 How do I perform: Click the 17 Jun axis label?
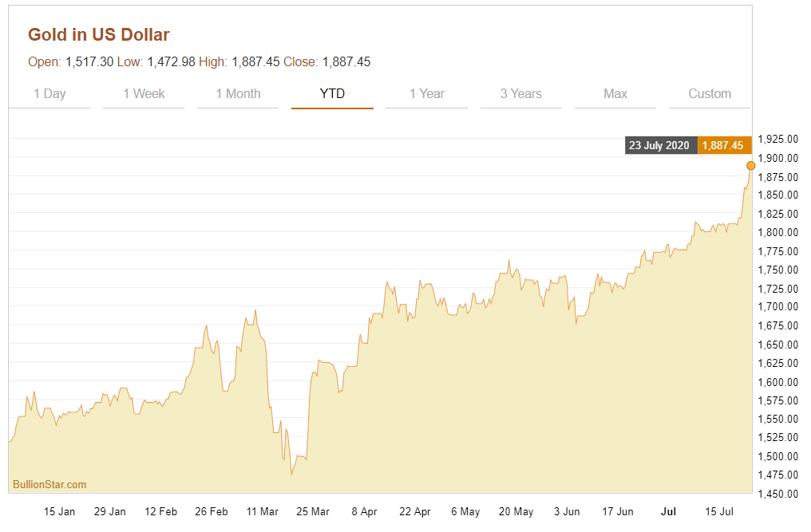click(x=618, y=511)
